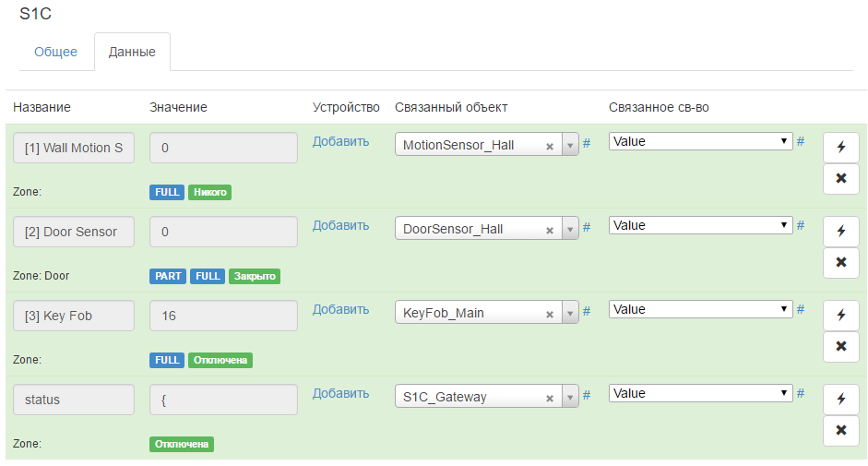
Task: Open the Value property dropdown for Key Fob
Action: tap(700, 309)
